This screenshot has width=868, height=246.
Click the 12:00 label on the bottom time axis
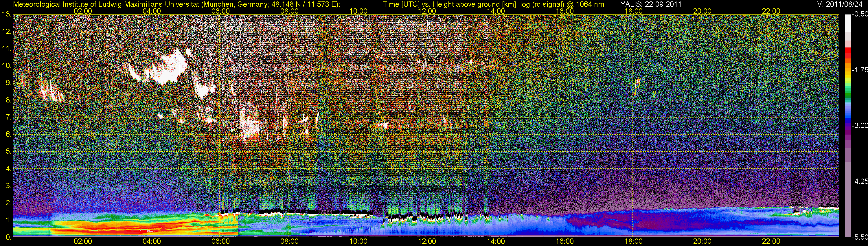pyautogui.click(x=427, y=241)
